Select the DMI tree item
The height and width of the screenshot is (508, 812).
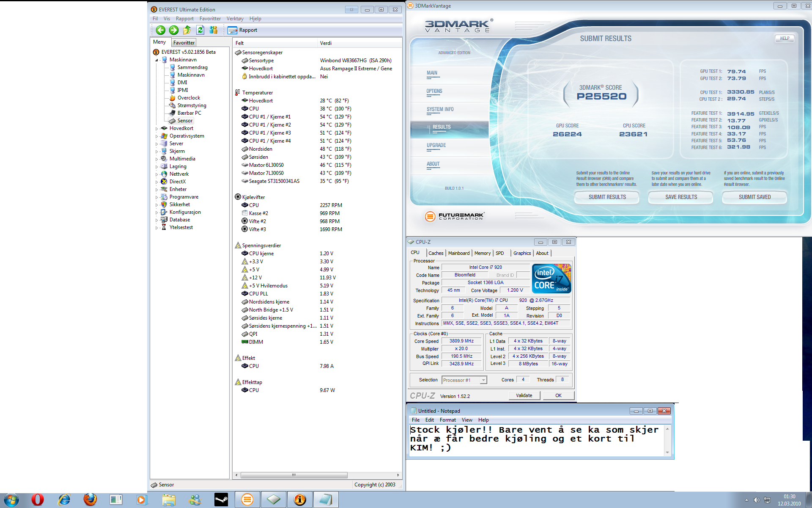(182, 83)
